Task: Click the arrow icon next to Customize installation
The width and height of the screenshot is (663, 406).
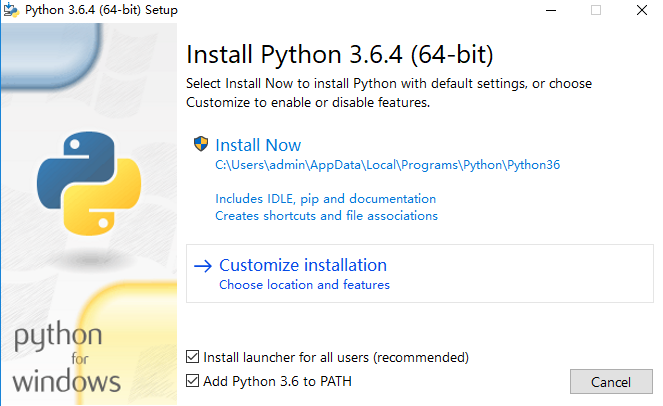Action: 203,265
